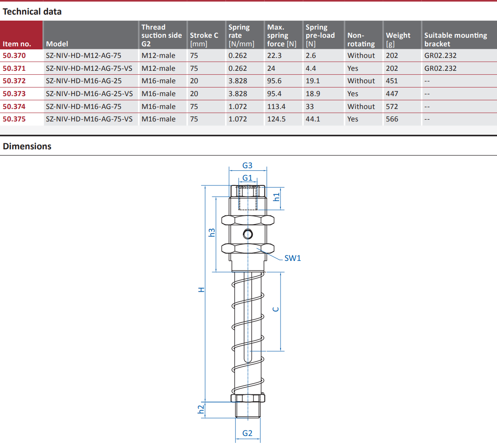Click spring pre-load value 33

tap(310, 107)
